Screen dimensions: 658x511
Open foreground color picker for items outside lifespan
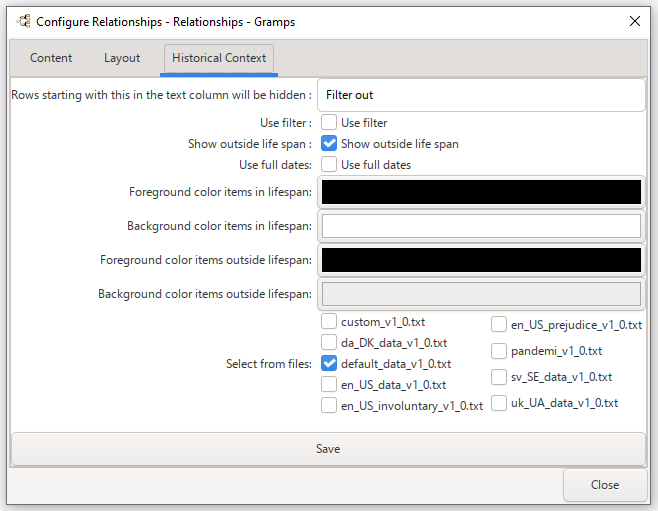tap(481, 260)
